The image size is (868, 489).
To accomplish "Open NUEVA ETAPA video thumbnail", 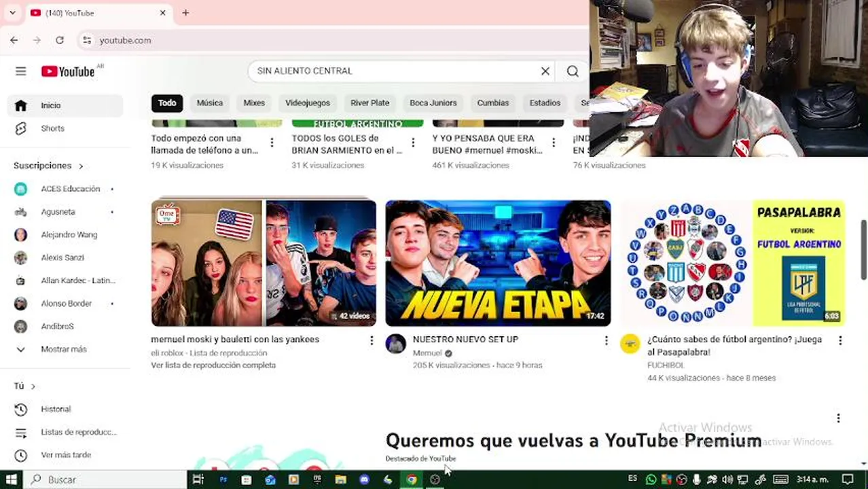I will click(498, 263).
